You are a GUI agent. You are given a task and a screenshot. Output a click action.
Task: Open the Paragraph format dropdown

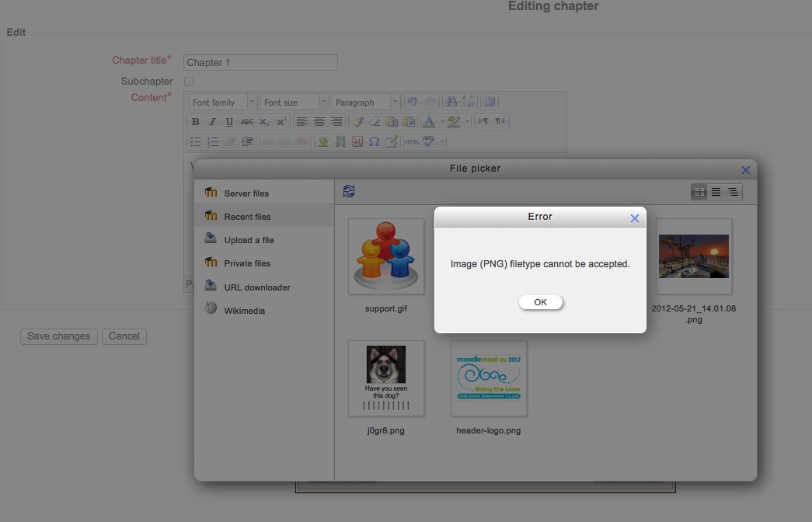point(366,102)
